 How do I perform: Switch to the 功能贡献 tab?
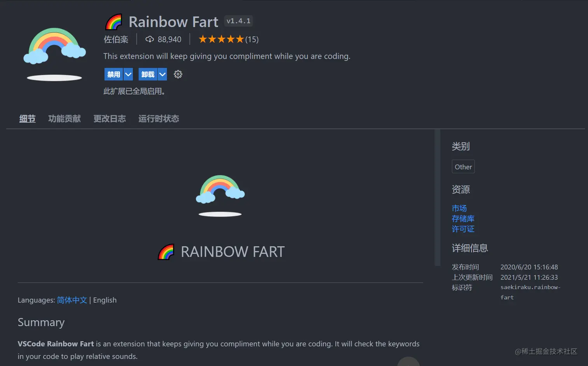(65, 119)
